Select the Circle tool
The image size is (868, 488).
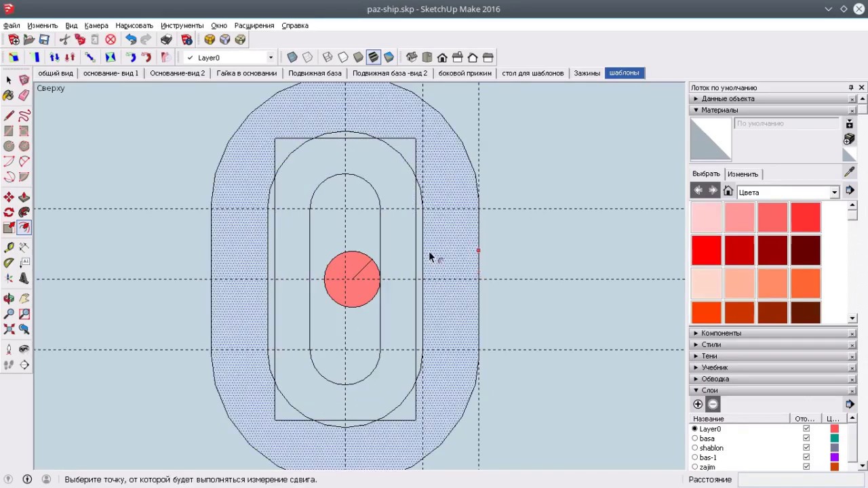(x=9, y=146)
